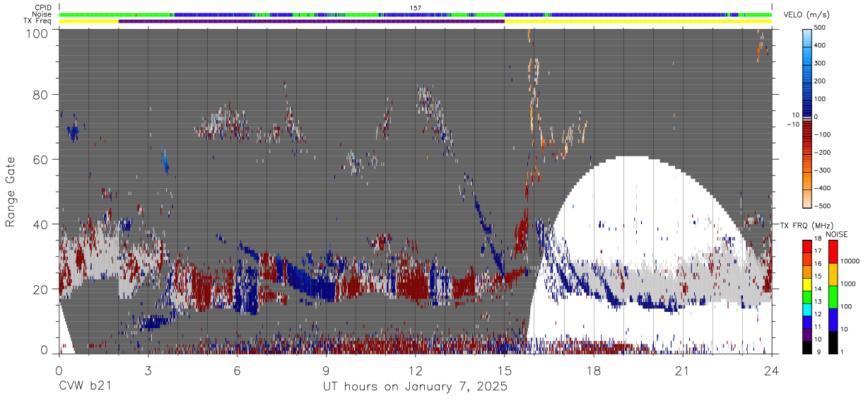Click the -500 velocity scale label

822,207
